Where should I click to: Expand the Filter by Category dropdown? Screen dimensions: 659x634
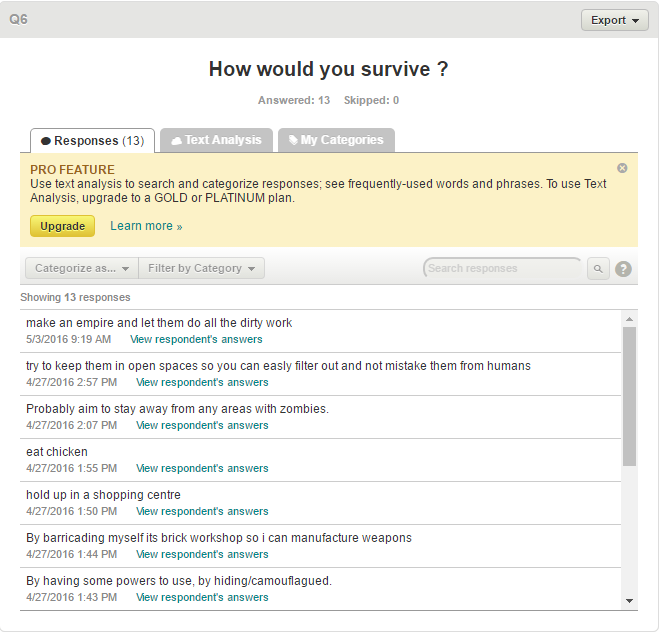(201, 268)
